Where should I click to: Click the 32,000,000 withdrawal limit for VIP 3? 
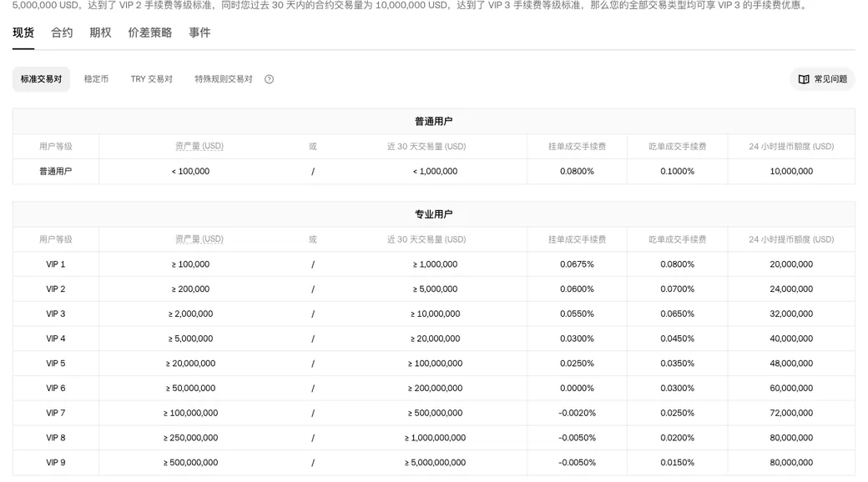coord(791,314)
